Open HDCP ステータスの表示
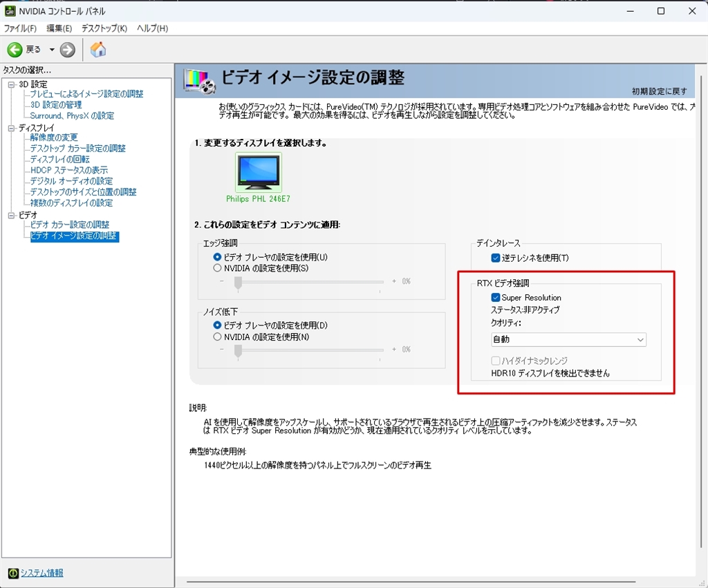The image size is (708, 588). pyautogui.click(x=69, y=170)
